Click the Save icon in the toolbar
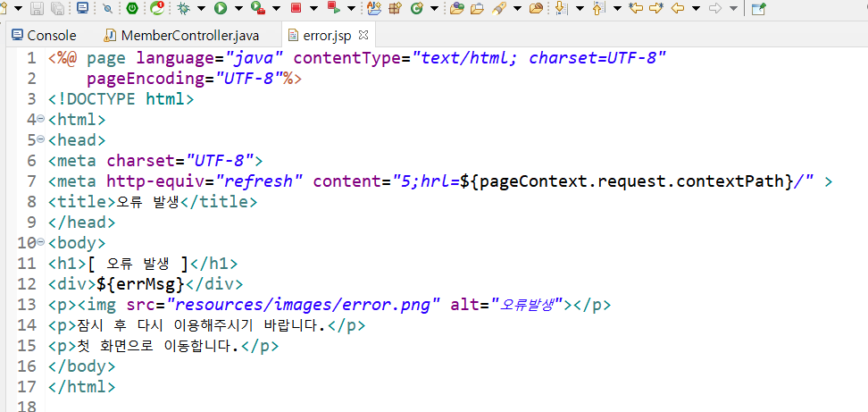The height and width of the screenshot is (412, 868). tap(38, 8)
